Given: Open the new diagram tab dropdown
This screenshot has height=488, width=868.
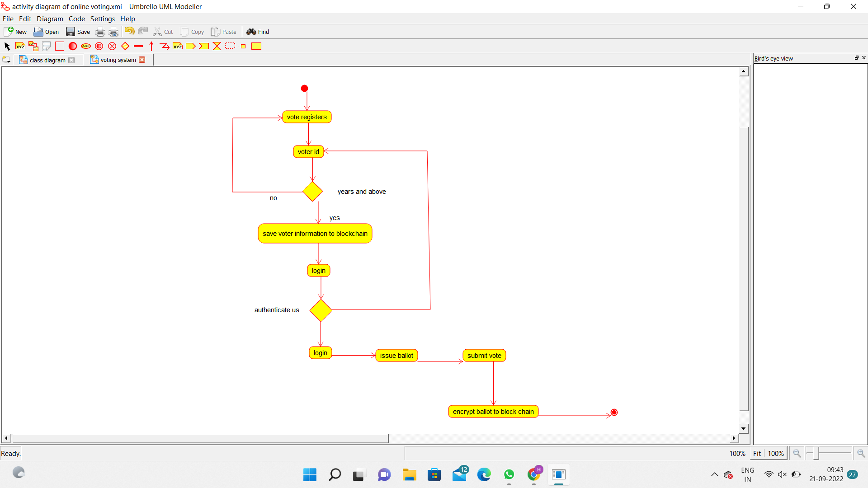Looking at the screenshot, I should [7, 60].
